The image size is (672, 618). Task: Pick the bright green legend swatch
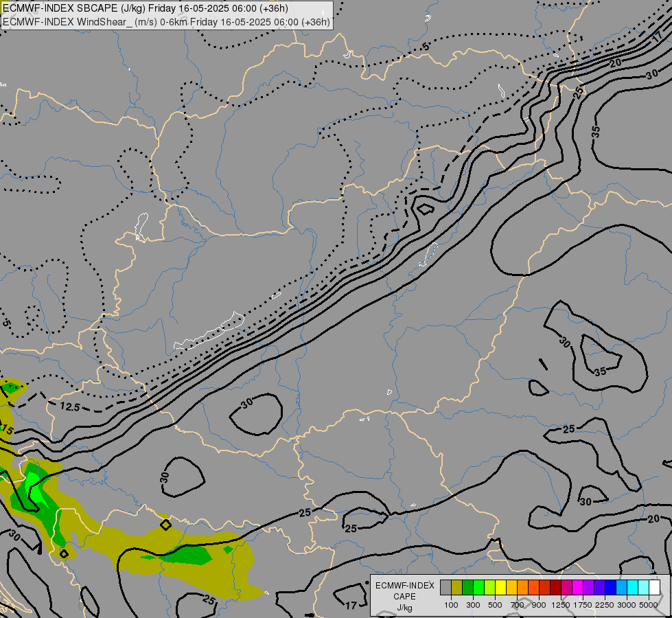tap(478, 587)
